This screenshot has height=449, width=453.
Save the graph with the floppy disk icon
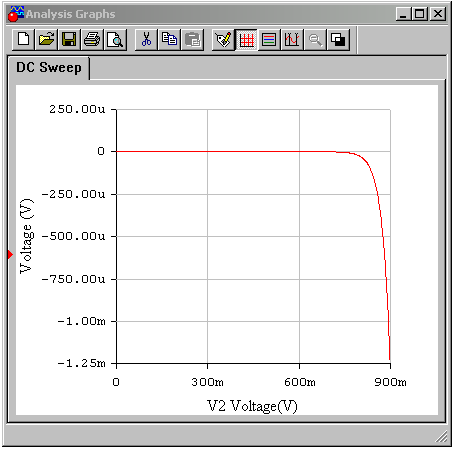pos(69,40)
